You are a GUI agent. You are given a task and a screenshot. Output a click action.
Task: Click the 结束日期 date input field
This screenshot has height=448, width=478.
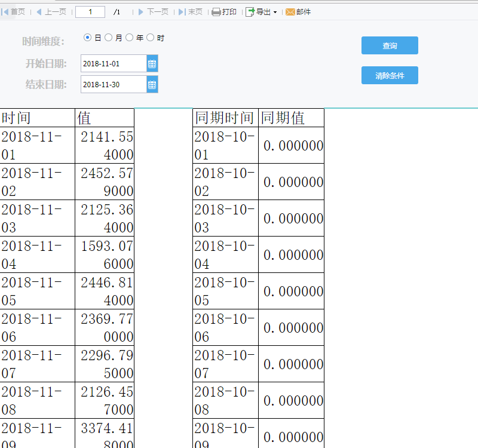(x=114, y=84)
